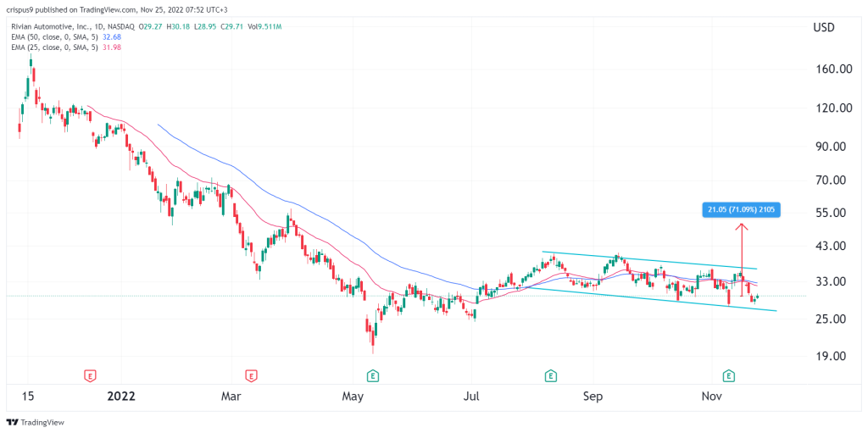Select the green earnings marker between Jul and Sep

(x=551, y=376)
